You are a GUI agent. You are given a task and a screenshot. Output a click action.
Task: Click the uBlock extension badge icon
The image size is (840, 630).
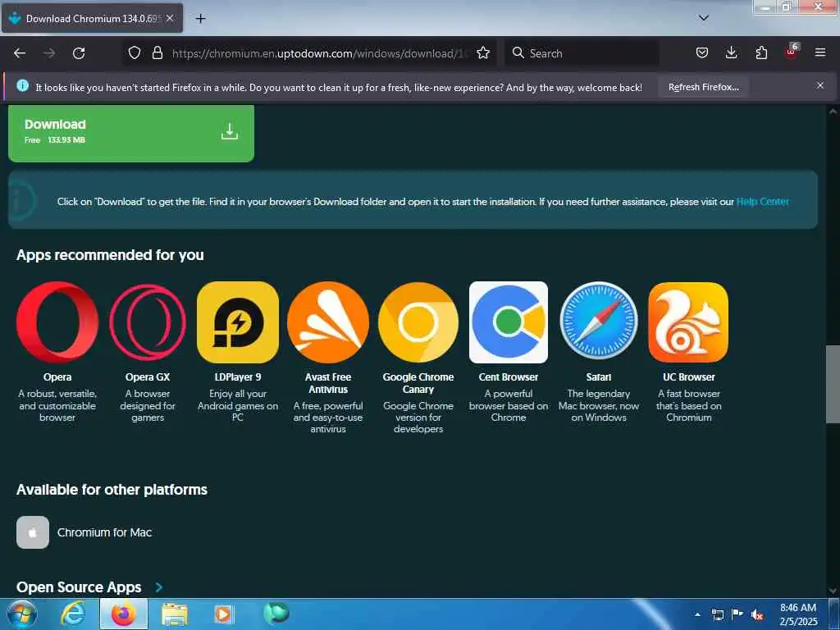[792, 52]
